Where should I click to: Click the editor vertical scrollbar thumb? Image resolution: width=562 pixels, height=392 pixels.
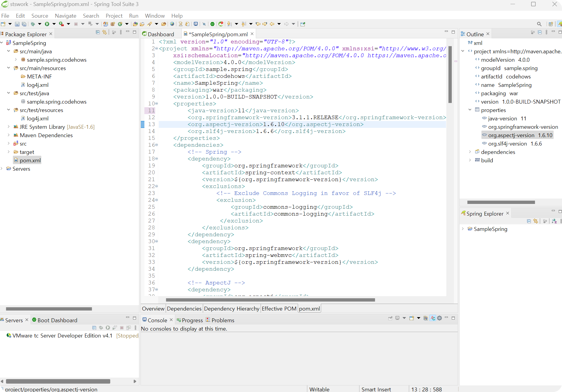[x=450, y=74]
